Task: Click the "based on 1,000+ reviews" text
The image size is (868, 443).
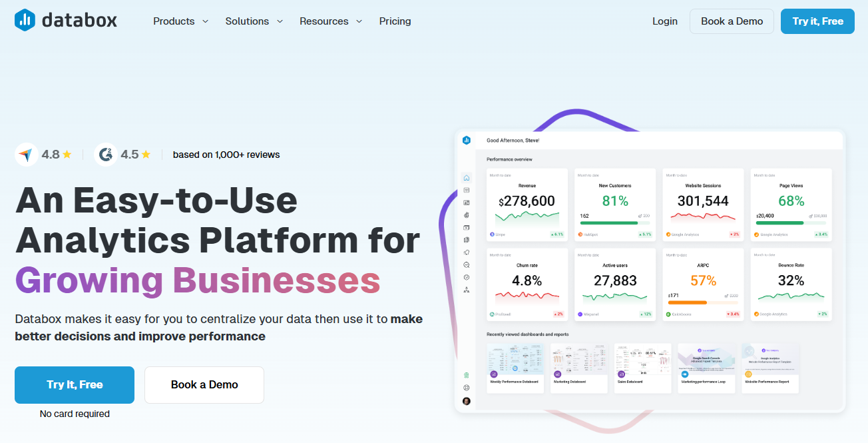Action: point(226,155)
